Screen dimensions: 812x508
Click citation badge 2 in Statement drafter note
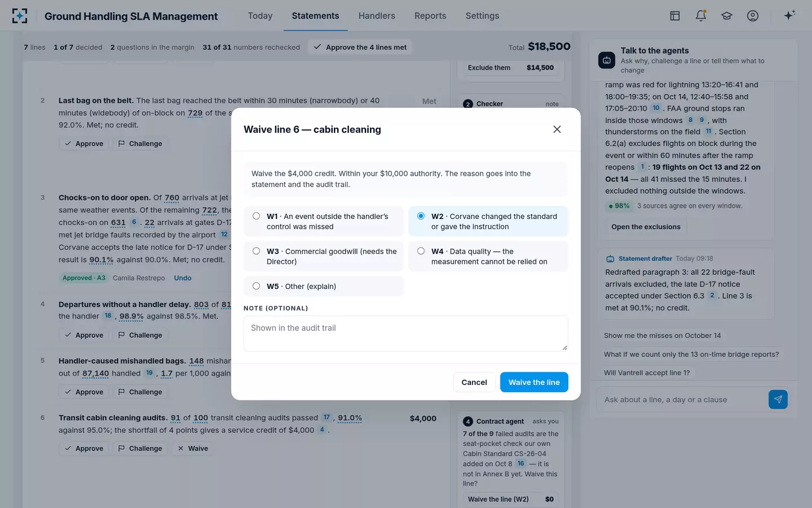(712, 296)
